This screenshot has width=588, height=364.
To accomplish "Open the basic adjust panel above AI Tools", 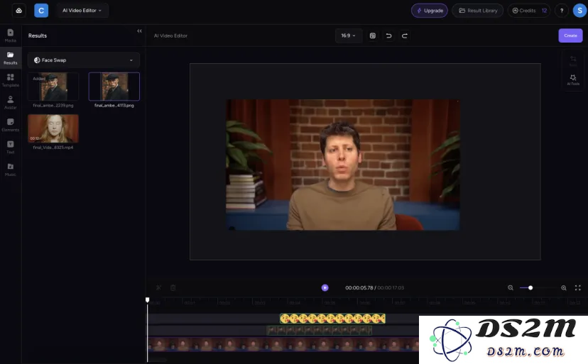I will pos(573,61).
